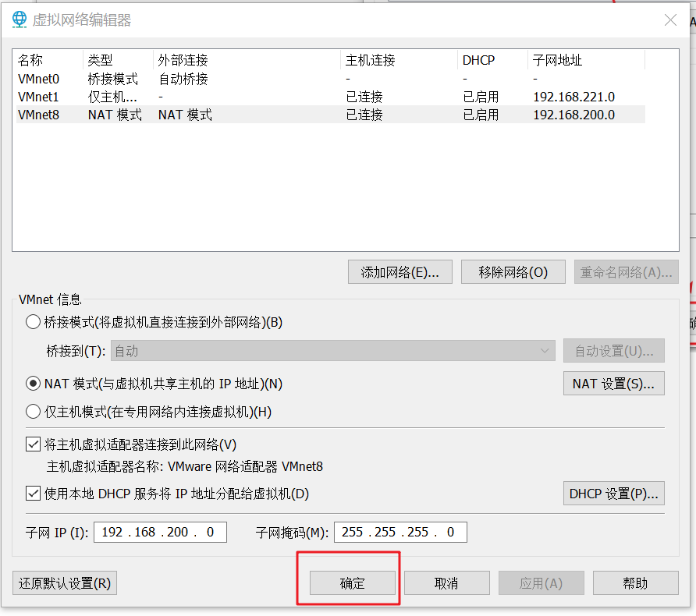The image size is (696, 616).
Task: Click the 重命名网络(A)... button
Action: (x=627, y=272)
